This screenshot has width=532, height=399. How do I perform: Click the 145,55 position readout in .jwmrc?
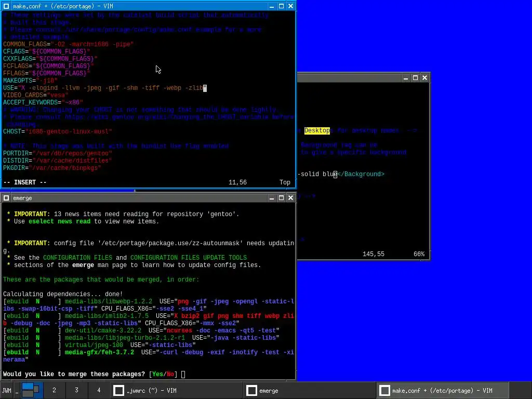point(373,254)
